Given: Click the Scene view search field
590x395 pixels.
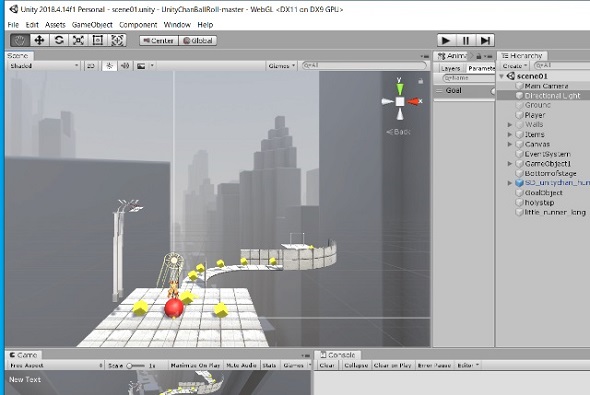Looking at the screenshot, I should tap(364, 65).
